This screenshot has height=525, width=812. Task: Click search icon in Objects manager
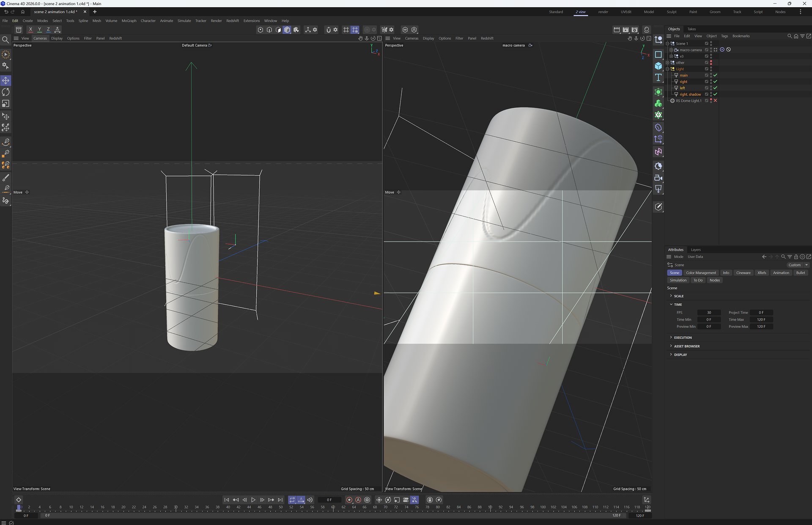[x=789, y=36]
